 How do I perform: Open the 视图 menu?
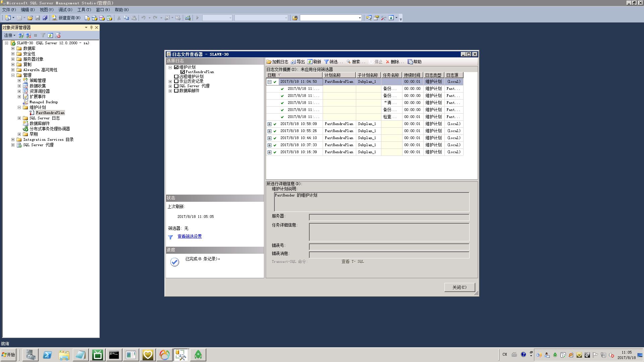[47, 10]
